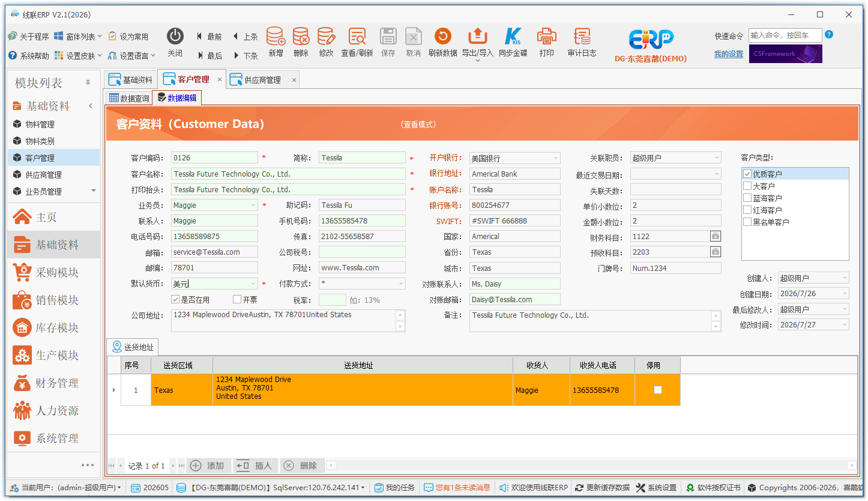
Task: Click the 添加 row button
Action: (x=209, y=466)
